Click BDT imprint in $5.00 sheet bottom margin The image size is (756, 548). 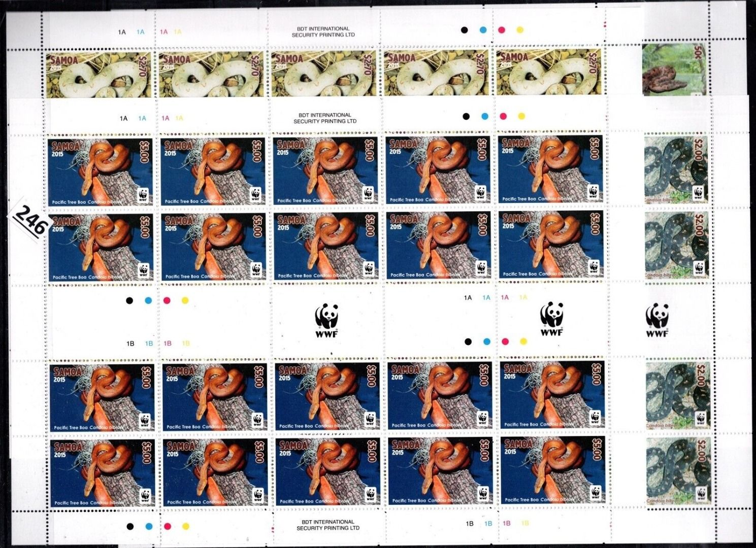[328, 525]
